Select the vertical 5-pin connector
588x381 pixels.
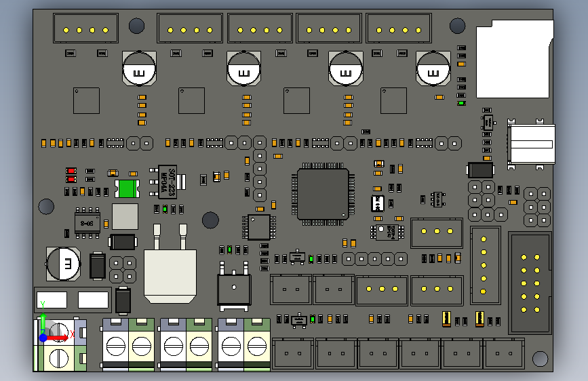point(485,265)
